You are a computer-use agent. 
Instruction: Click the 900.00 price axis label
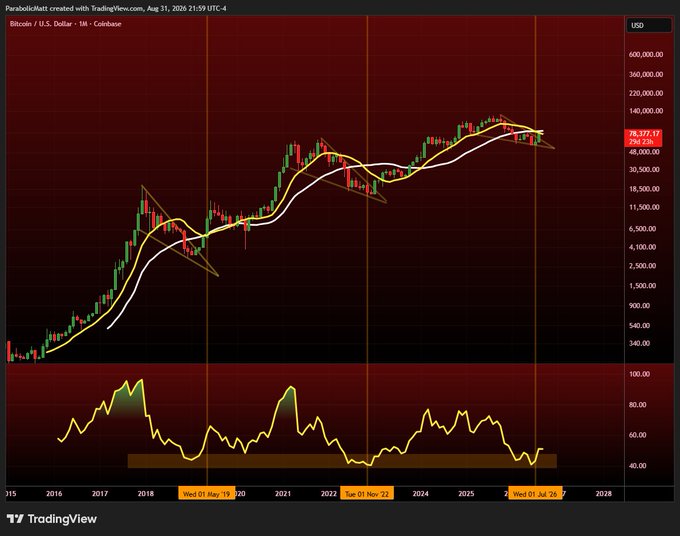pyautogui.click(x=639, y=305)
